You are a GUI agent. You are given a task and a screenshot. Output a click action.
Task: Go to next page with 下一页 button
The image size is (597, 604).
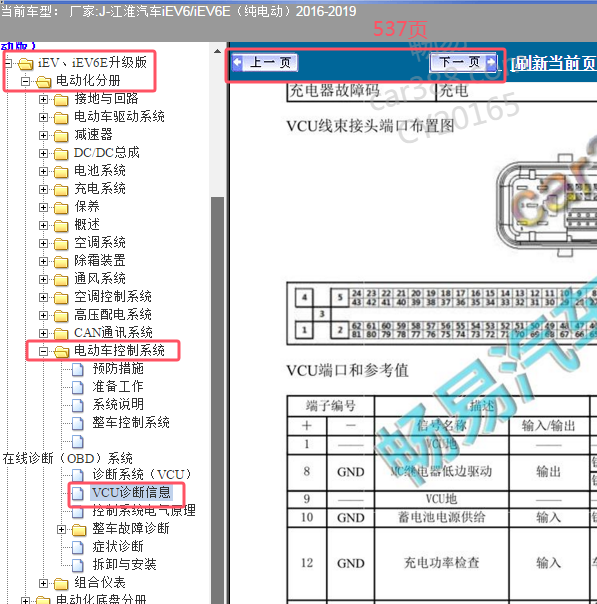pos(463,62)
